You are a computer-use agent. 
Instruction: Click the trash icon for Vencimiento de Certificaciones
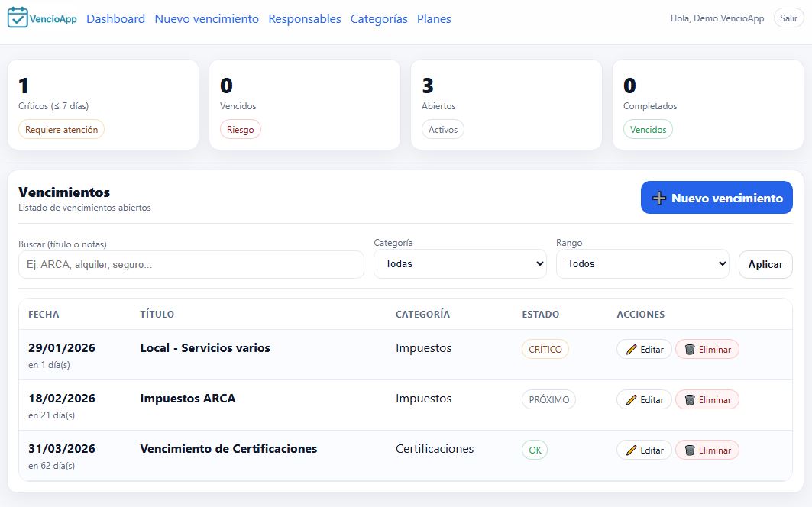point(689,450)
